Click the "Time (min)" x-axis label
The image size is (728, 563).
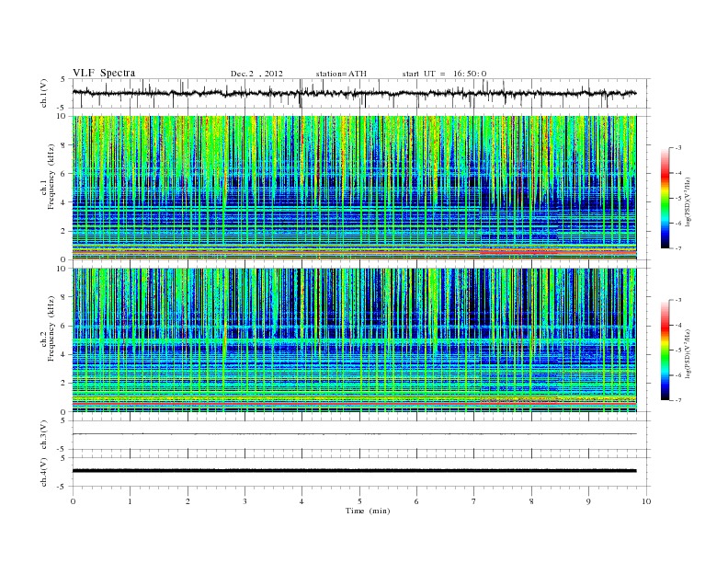point(368,511)
